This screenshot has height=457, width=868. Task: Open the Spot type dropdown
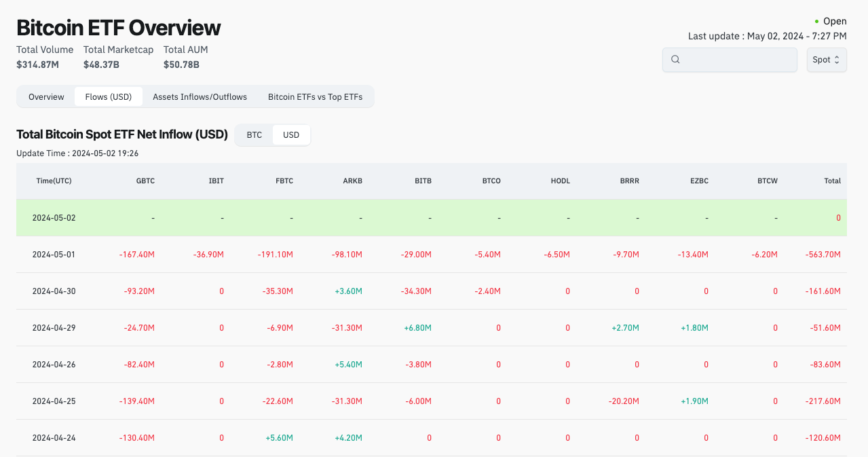pos(827,59)
